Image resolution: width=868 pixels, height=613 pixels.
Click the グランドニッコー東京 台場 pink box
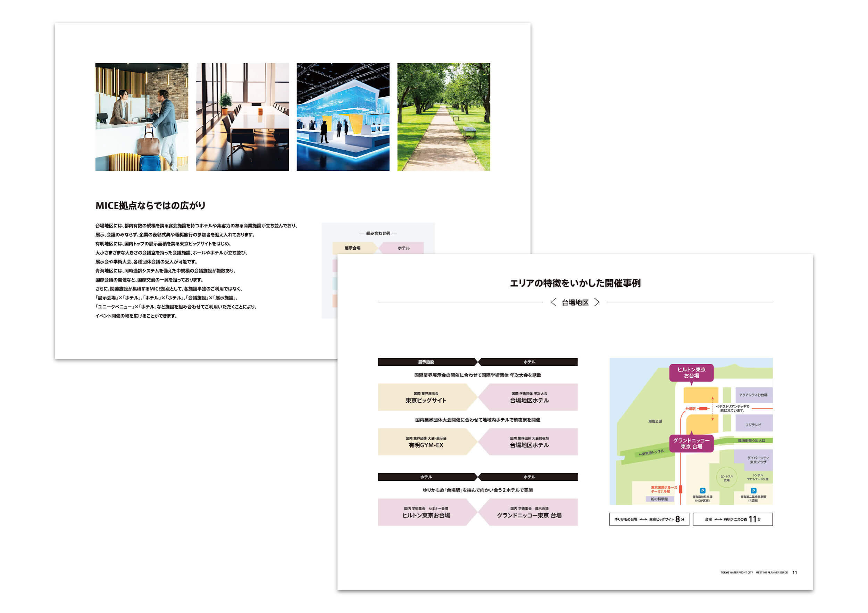(528, 512)
